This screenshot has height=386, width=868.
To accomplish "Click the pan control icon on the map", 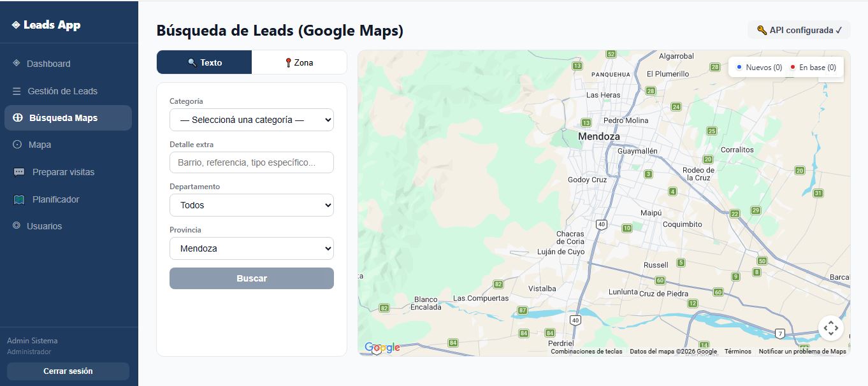I will tap(831, 327).
